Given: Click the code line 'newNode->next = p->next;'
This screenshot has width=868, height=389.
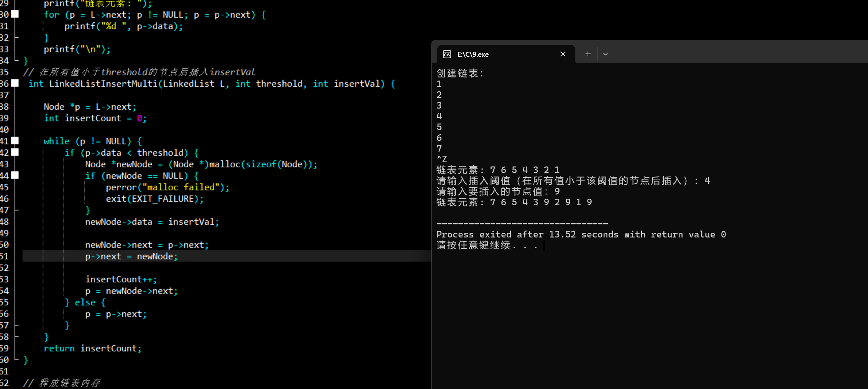Looking at the screenshot, I should coord(147,245).
